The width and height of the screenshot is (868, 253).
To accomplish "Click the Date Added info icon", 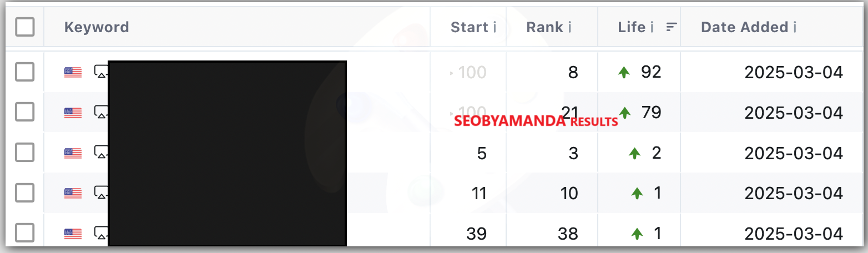I will point(795,27).
